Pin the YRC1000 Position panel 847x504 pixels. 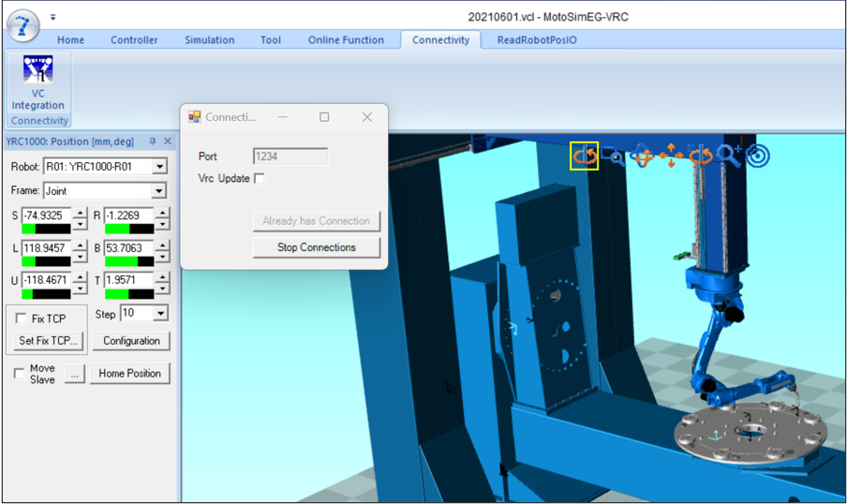[x=153, y=141]
